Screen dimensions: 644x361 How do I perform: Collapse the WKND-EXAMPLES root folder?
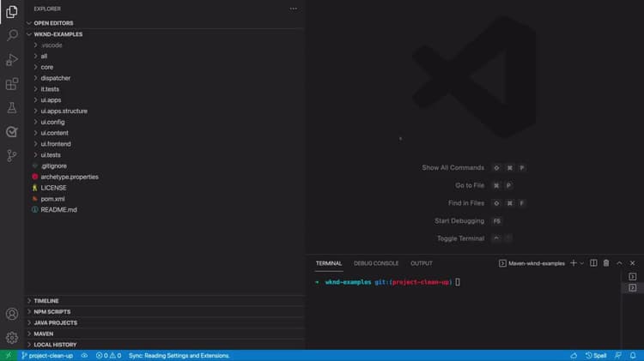pos(164,34)
